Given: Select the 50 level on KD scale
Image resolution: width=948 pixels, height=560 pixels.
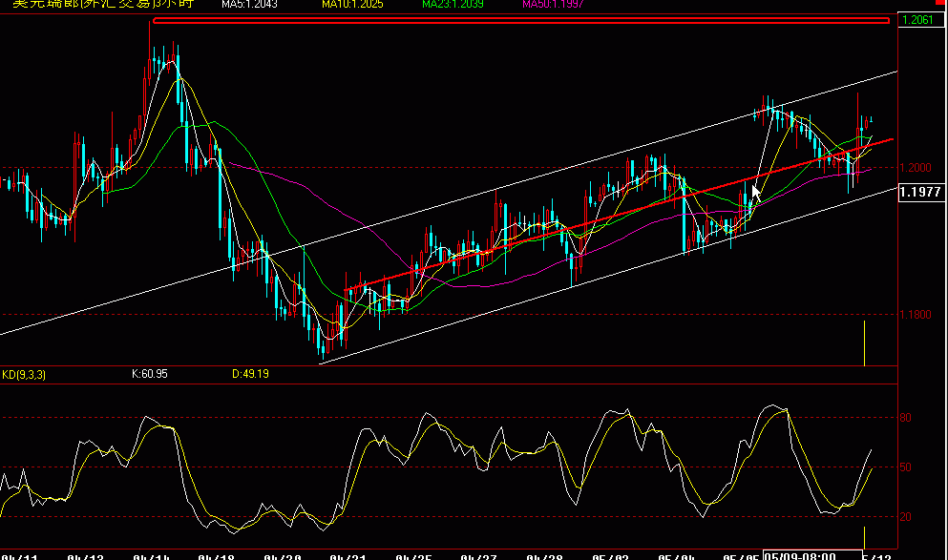Looking at the screenshot, I should (x=905, y=467).
